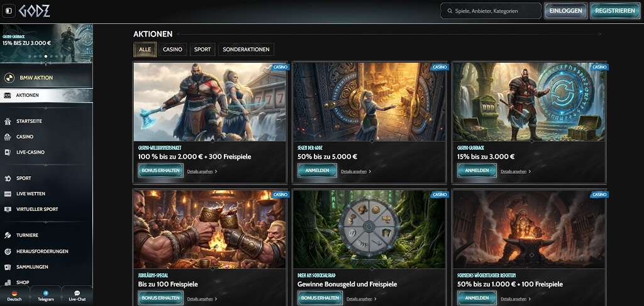This screenshot has height=306, width=644.
Task: Click the Live-Casino cards icon
Action: [8, 152]
